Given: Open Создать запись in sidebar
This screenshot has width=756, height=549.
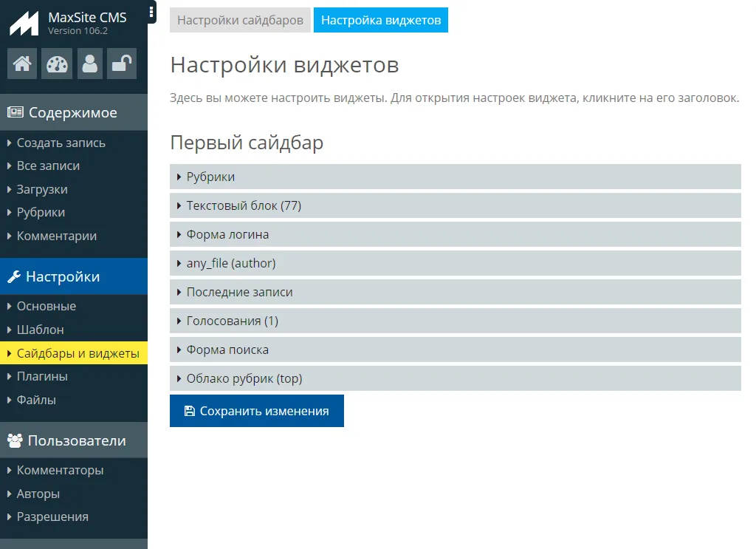Looking at the screenshot, I should 61,143.
